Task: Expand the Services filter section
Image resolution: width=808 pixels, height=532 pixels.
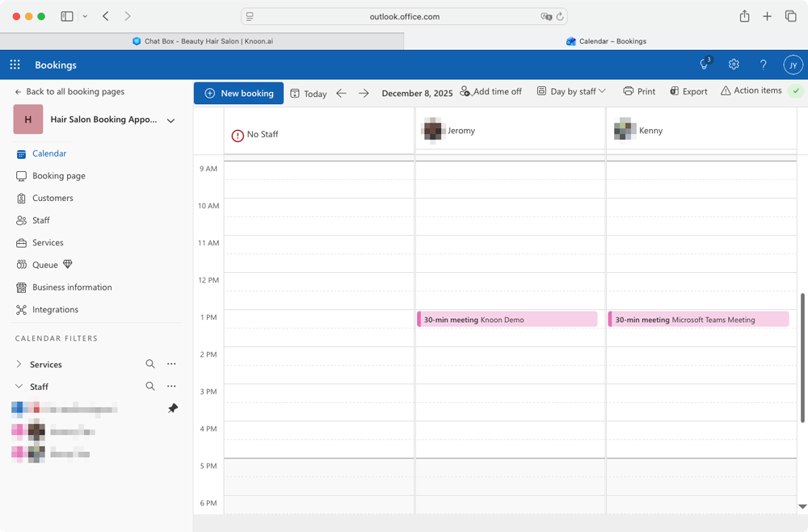Action: click(19, 364)
